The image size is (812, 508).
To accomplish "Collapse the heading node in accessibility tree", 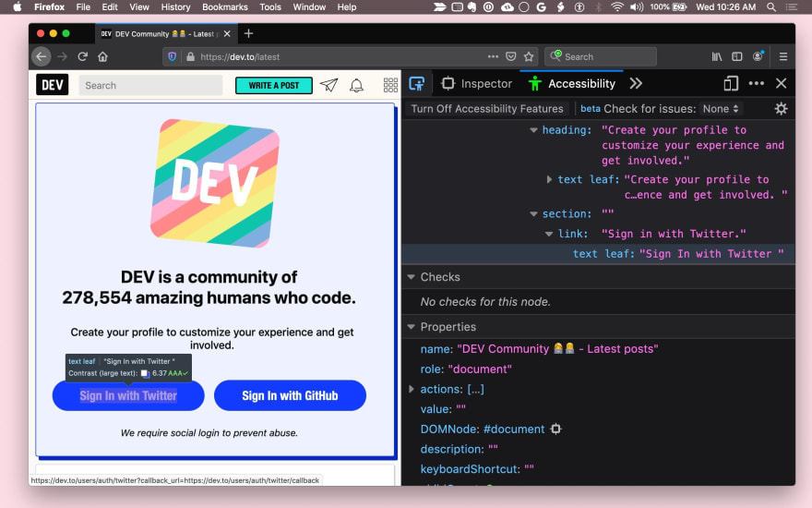I will click(x=533, y=130).
